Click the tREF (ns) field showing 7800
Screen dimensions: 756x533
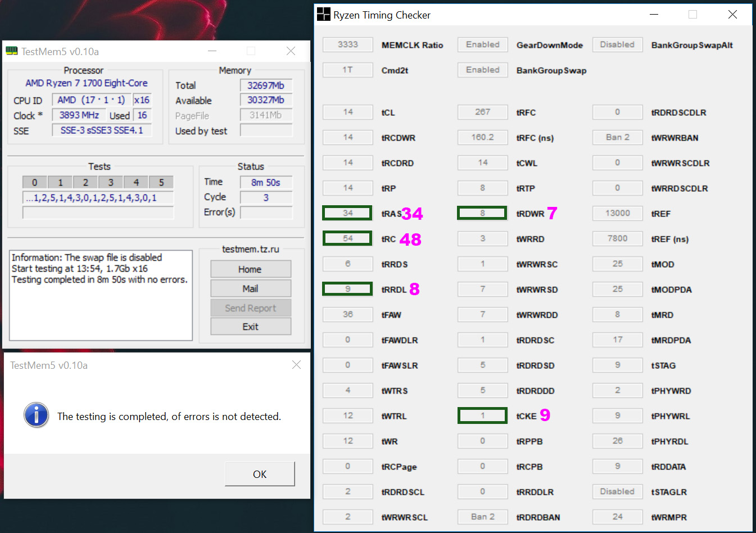click(618, 238)
